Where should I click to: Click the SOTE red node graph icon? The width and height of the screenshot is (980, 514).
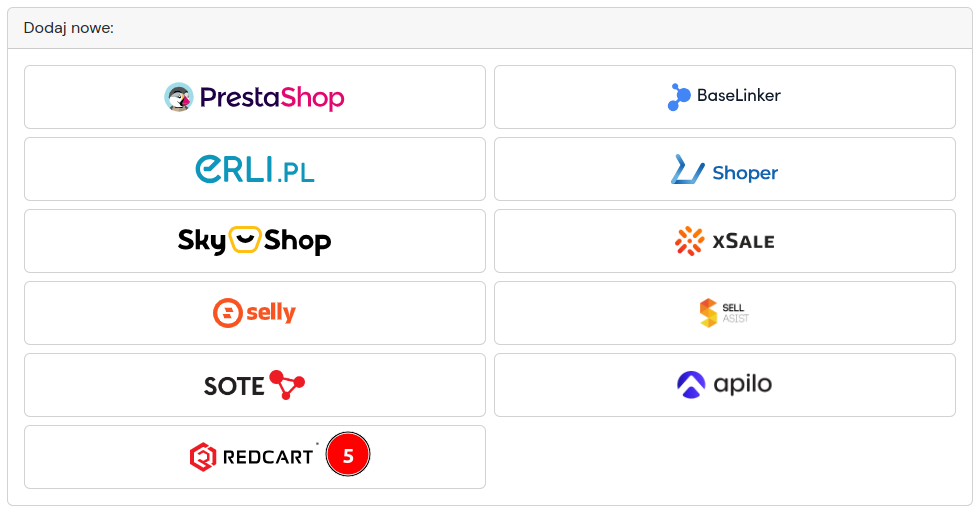287,385
